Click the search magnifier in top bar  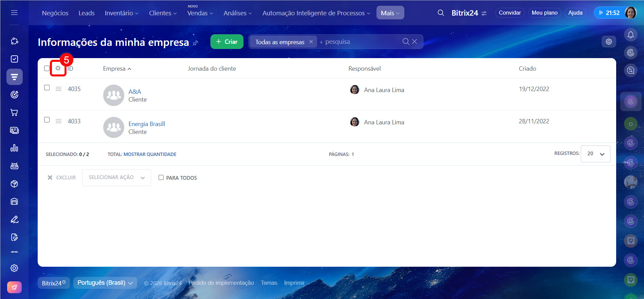[x=441, y=13]
